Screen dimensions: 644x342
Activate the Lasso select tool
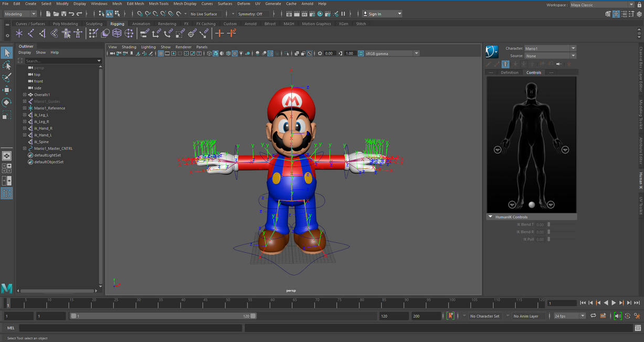click(x=6, y=65)
